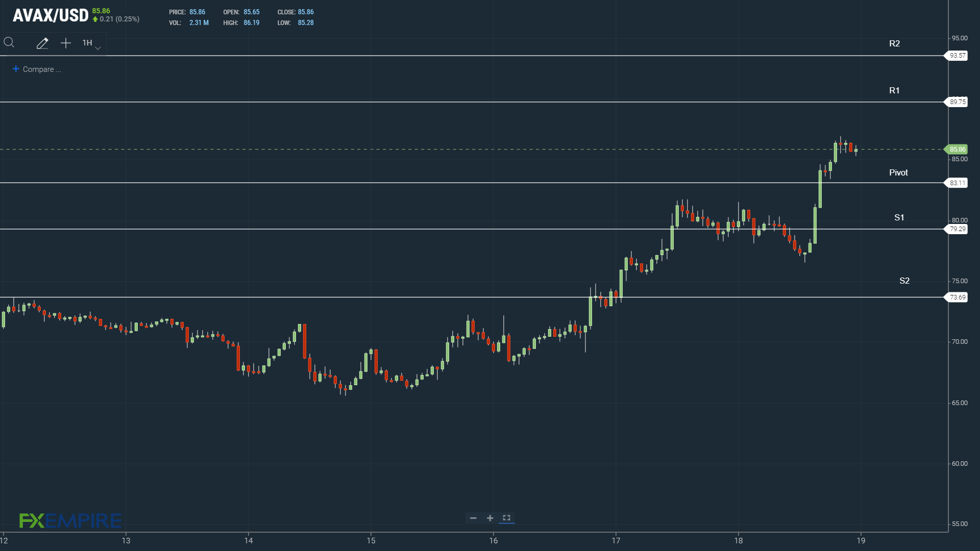Click date label 13 on time axis
980x551 pixels.
pos(126,541)
